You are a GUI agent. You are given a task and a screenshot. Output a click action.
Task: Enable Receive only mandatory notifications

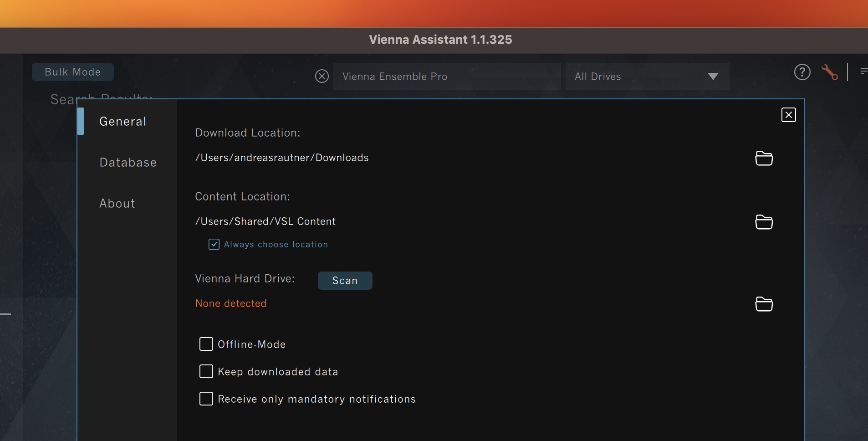point(206,399)
